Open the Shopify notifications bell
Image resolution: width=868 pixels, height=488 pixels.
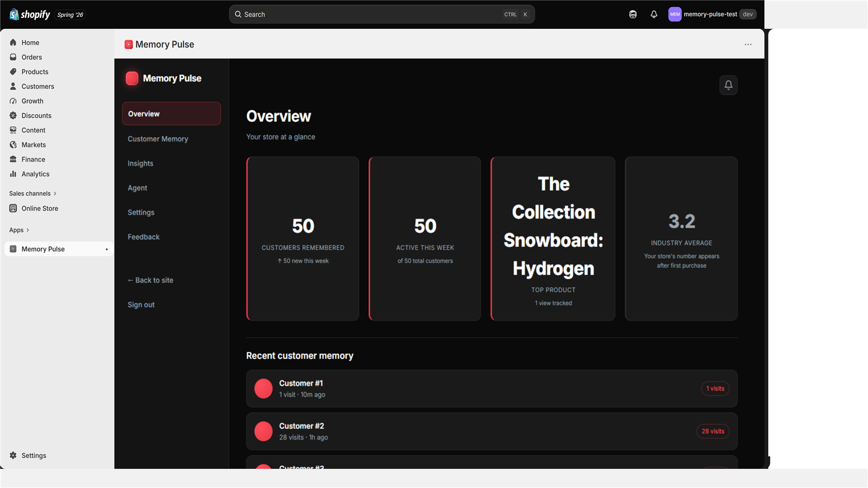click(x=654, y=15)
